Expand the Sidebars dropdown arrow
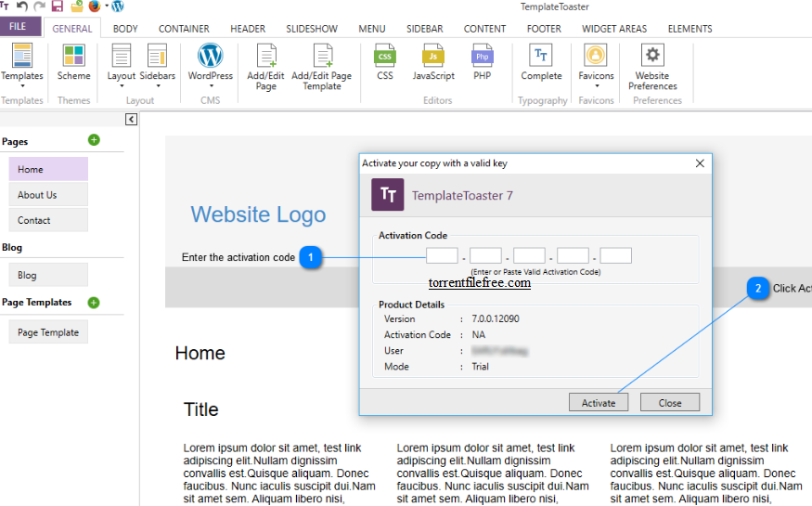The height and width of the screenshot is (506, 812). (158, 86)
